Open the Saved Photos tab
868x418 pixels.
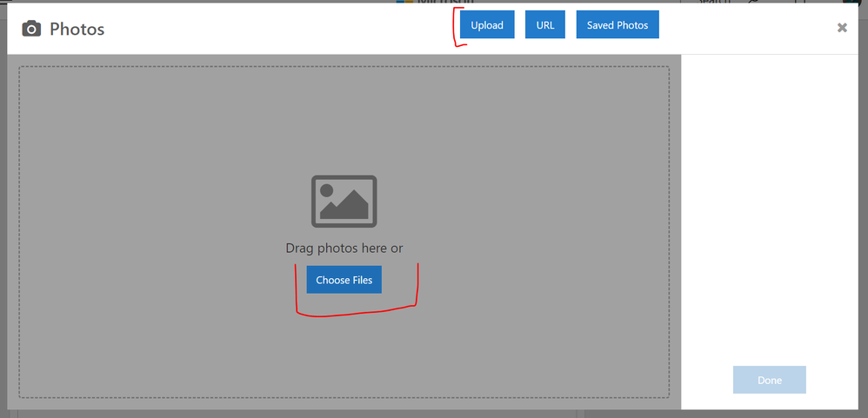click(618, 25)
